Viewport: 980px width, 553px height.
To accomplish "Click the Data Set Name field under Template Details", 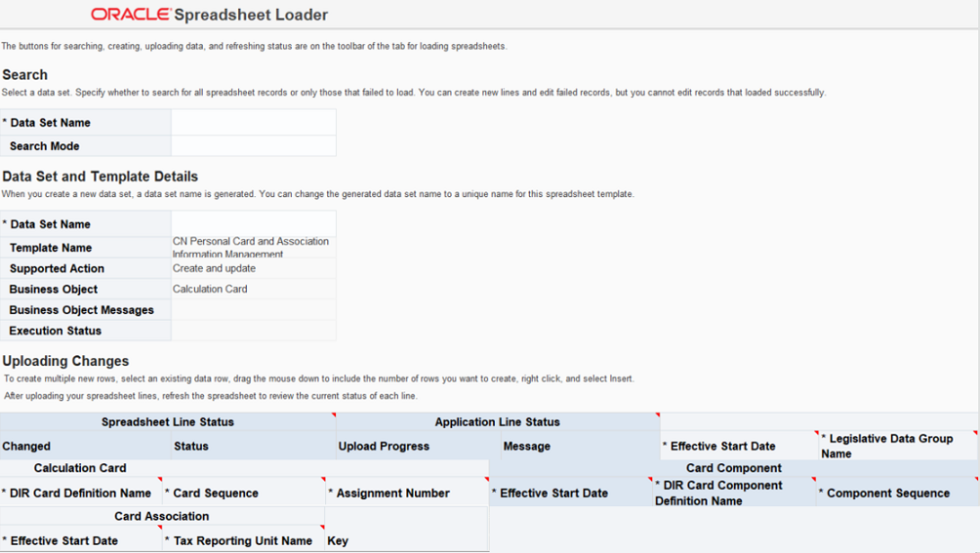I will click(x=254, y=223).
